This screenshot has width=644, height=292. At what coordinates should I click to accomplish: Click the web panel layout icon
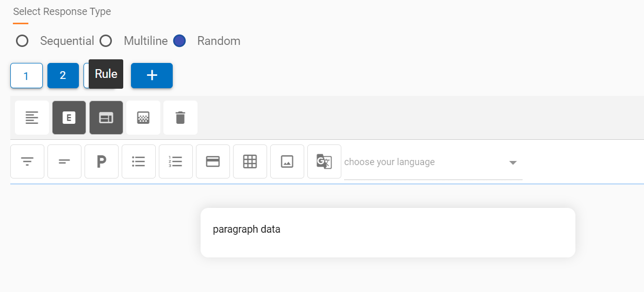(106, 118)
